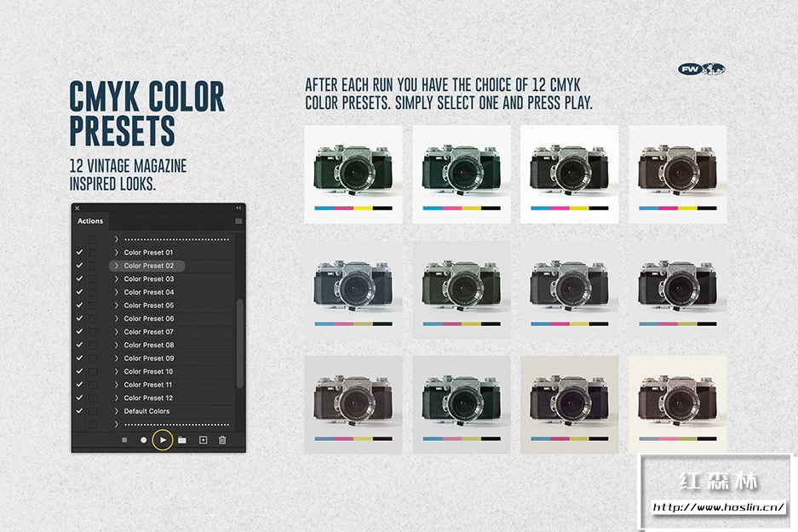The image size is (798, 532).
Task: Expand Color Preset 03 action chevron
Action: pos(117,278)
